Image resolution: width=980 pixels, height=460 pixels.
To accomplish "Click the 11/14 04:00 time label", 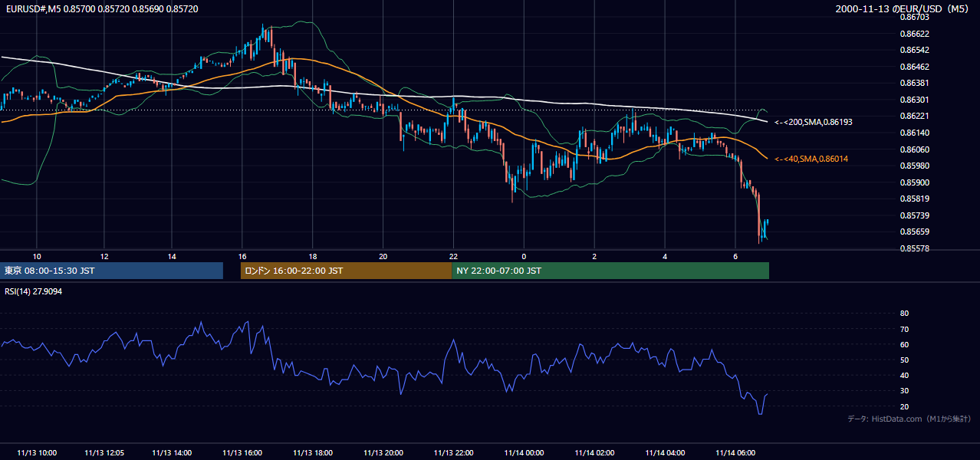I will pos(666,452).
